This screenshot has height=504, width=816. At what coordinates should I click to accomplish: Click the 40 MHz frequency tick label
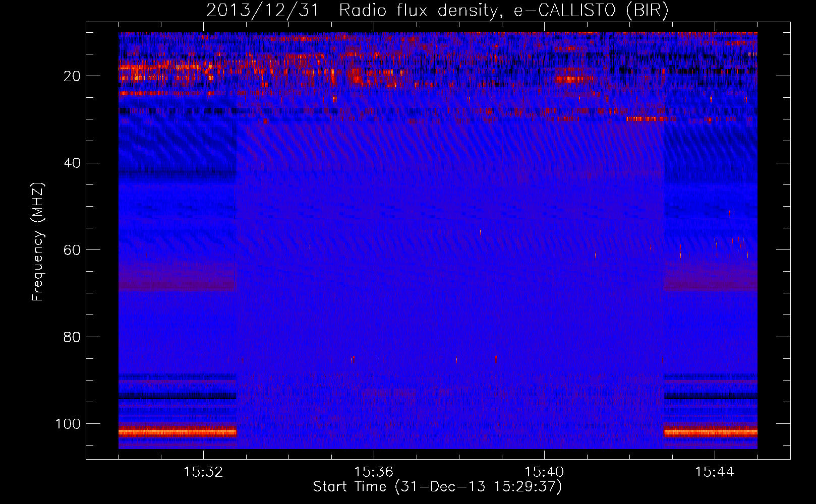coord(72,163)
